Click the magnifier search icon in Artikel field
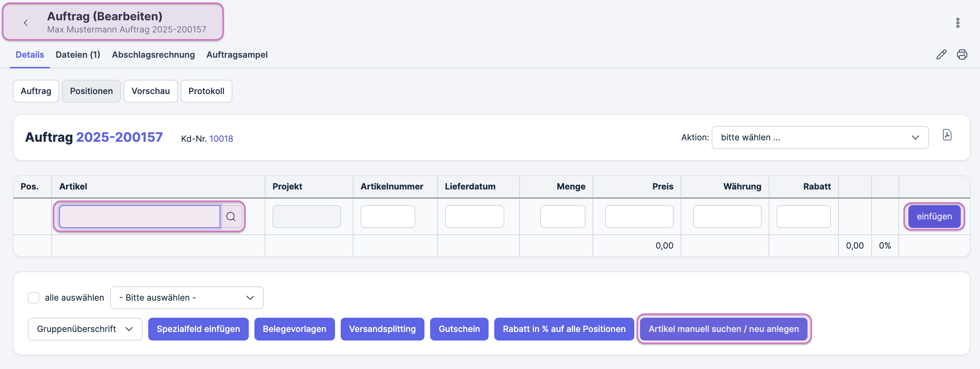Image resolution: width=980 pixels, height=369 pixels. [231, 217]
